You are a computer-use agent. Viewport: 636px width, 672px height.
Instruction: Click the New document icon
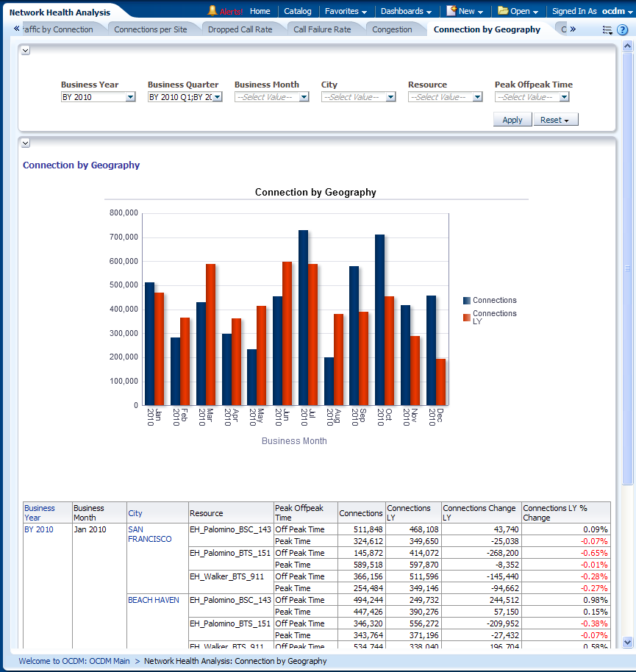click(451, 11)
